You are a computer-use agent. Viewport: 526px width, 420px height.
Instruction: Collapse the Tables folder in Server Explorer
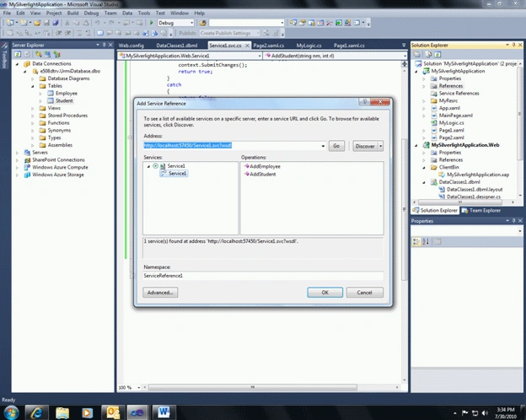tap(33, 86)
